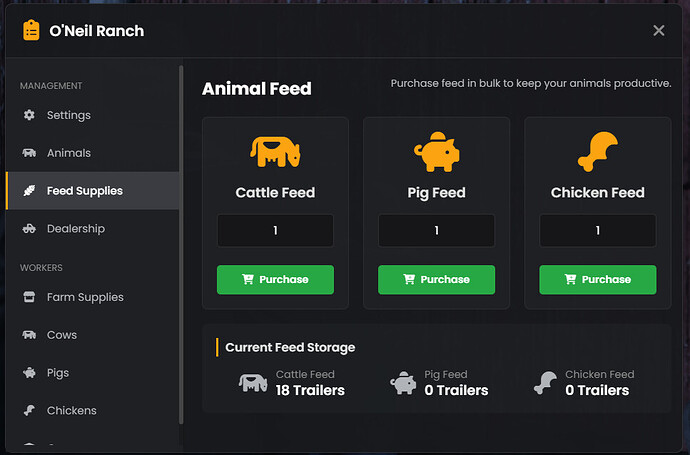Open the Chickens workers page
Screen dimensions: 690x455
71,411
